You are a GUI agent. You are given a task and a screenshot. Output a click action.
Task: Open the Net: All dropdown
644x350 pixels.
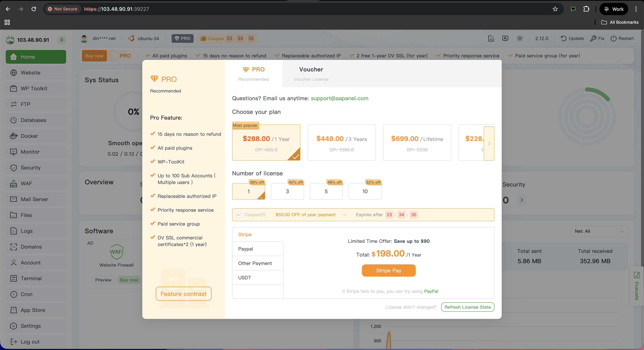tap(599, 231)
